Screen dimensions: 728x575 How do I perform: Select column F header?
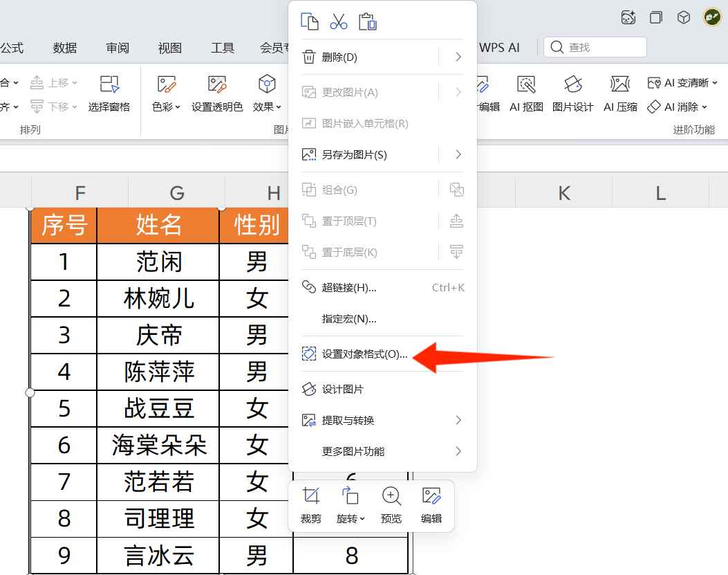pos(80,192)
